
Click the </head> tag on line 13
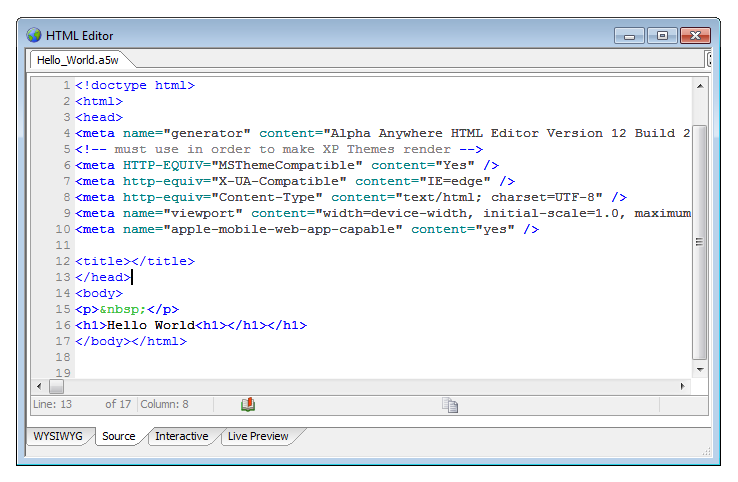point(103,277)
